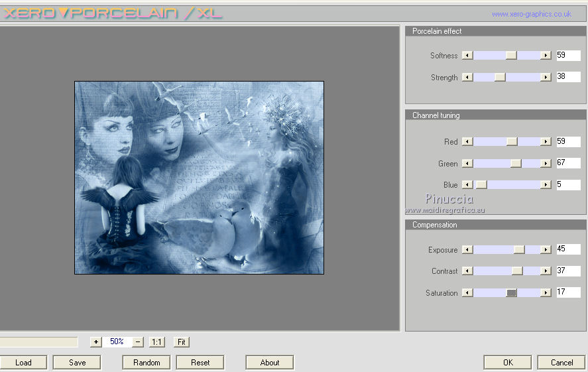Click the left arrow of Blue slider
This screenshot has width=588, height=372.
(467, 184)
